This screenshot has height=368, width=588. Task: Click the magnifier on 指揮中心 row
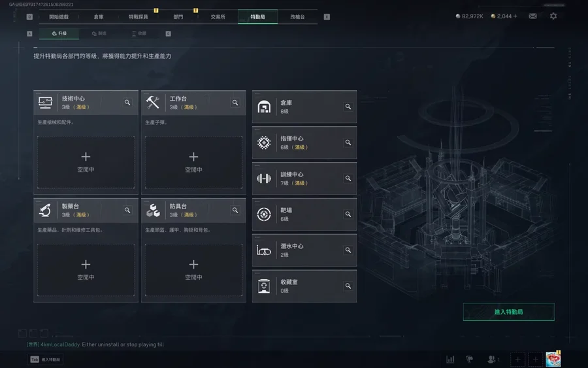[x=348, y=142]
